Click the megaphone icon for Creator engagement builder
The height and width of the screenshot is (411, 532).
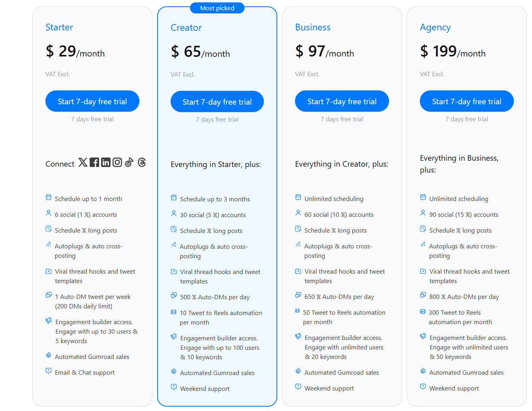(174, 336)
